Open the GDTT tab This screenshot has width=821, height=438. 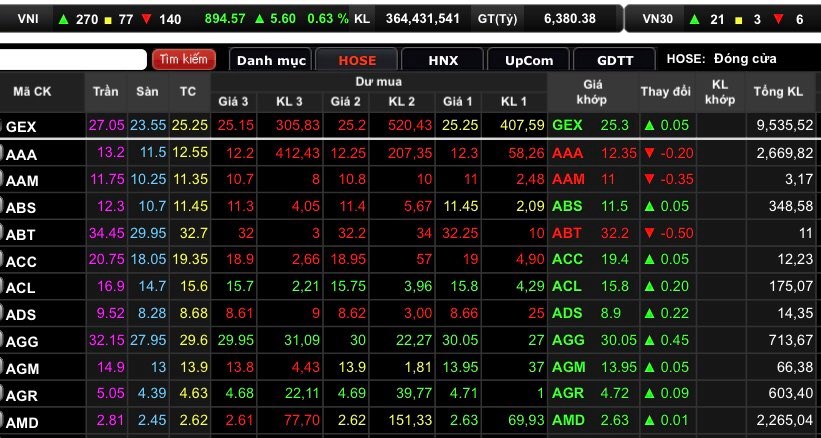615,60
